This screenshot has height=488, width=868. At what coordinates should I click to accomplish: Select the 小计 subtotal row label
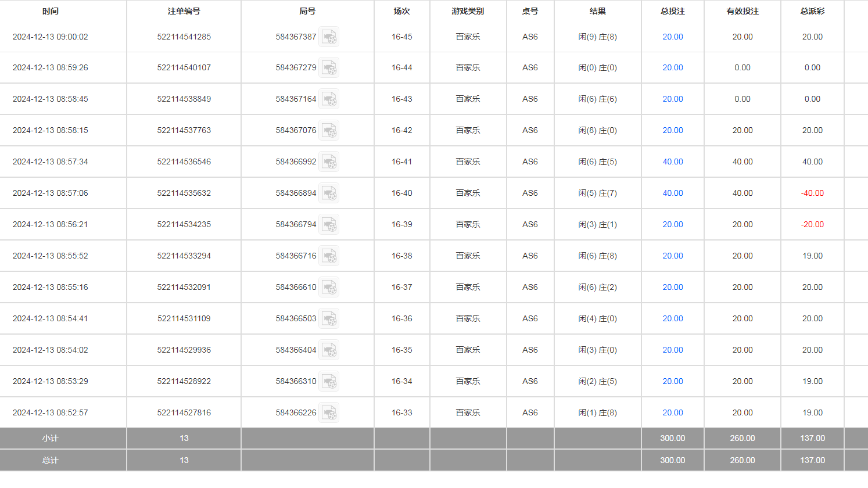pyautogui.click(x=51, y=439)
